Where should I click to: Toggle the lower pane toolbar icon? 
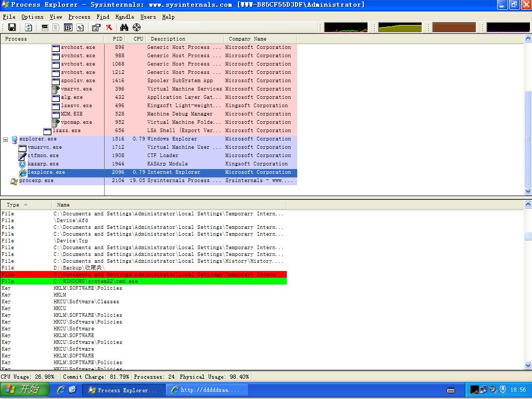click(68, 28)
